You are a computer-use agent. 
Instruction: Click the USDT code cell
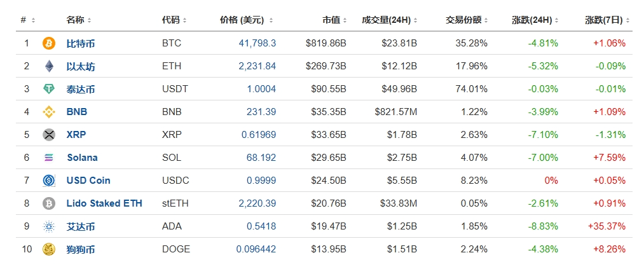tap(175, 89)
